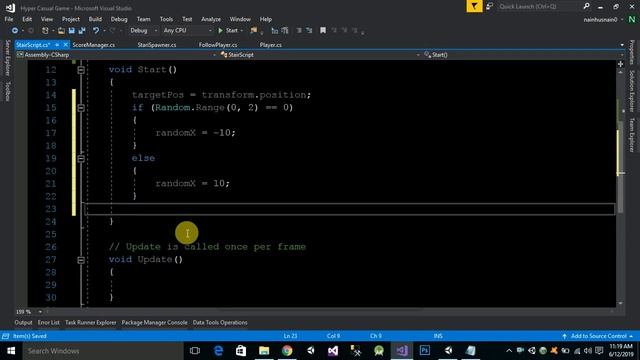Open the Output panel tab
Screen dimensions: 640x360
click(x=23, y=322)
